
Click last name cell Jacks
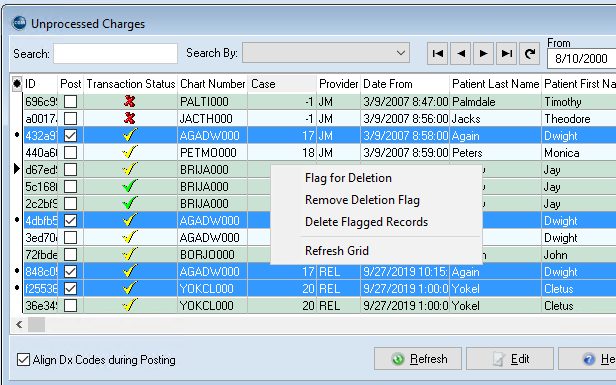point(495,118)
